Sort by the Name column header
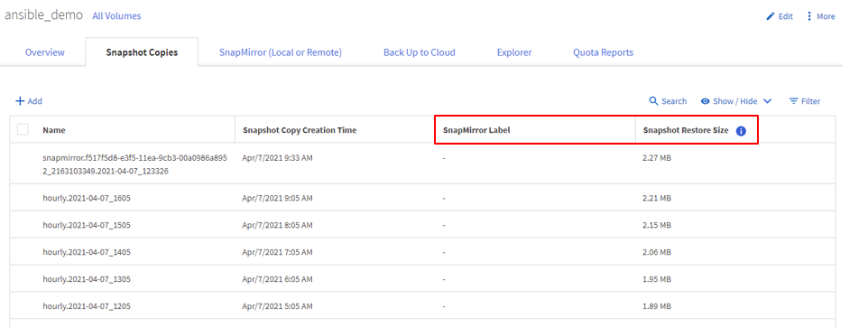The width and height of the screenshot is (868, 328). click(x=54, y=130)
